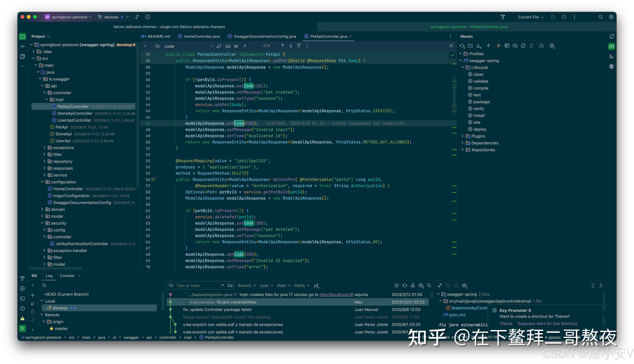The width and height of the screenshot is (634, 364).
Task: Click the filter search results icon
Action: 299,46
